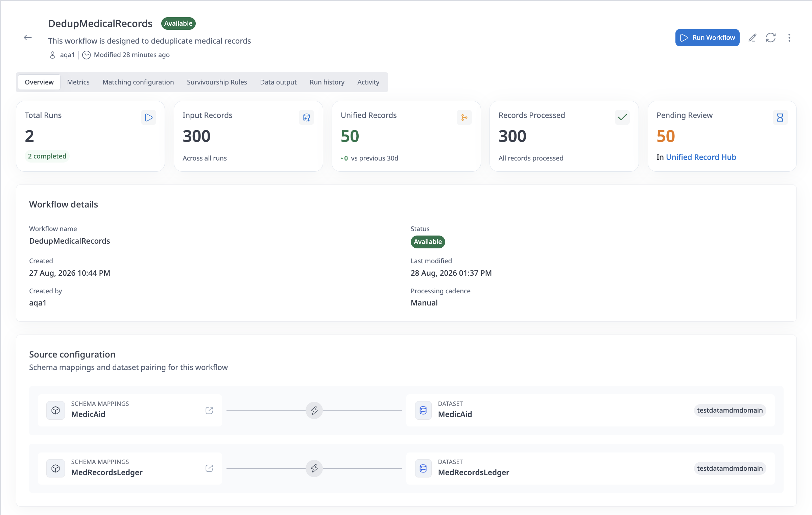812x515 pixels.
Task: Switch to the Data output tab
Action: click(278, 82)
